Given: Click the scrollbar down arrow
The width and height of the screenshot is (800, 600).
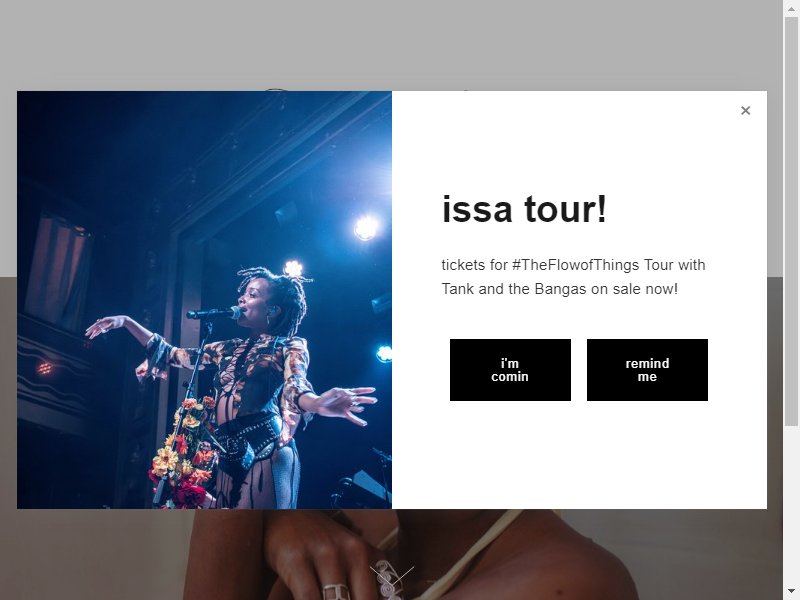Looking at the screenshot, I should click(791, 593).
